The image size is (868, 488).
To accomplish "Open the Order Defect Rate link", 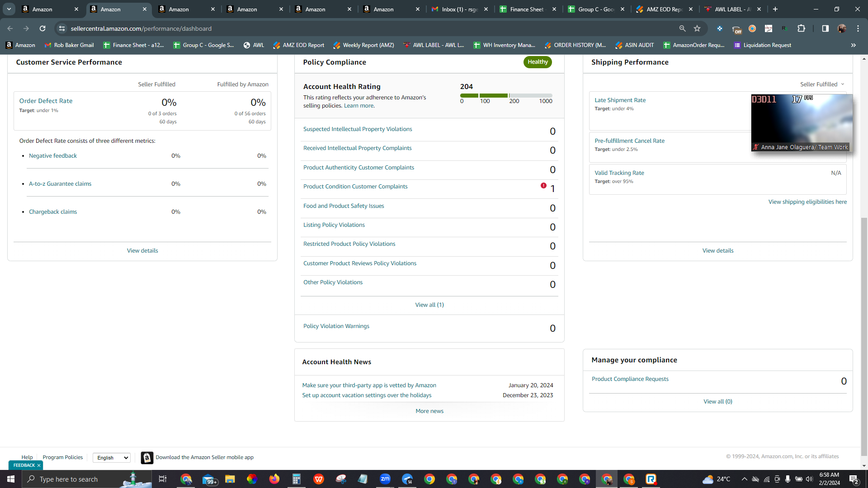I will click(46, 101).
